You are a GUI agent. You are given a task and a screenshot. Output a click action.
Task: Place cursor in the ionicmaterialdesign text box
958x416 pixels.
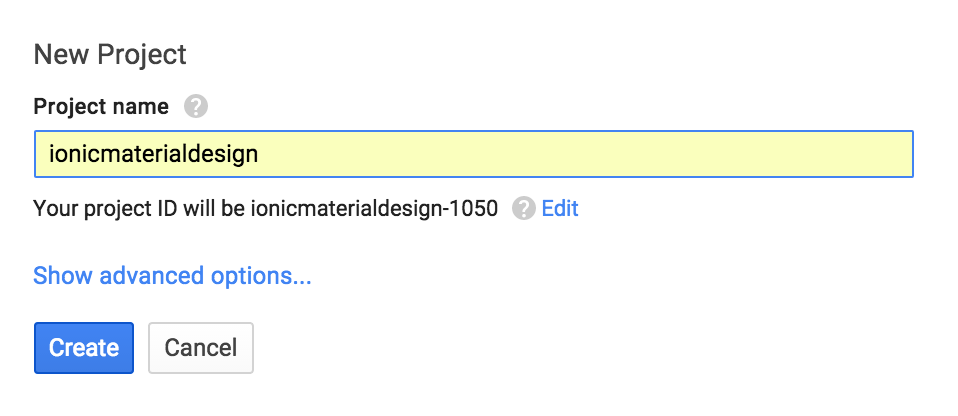[x=473, y=154]
